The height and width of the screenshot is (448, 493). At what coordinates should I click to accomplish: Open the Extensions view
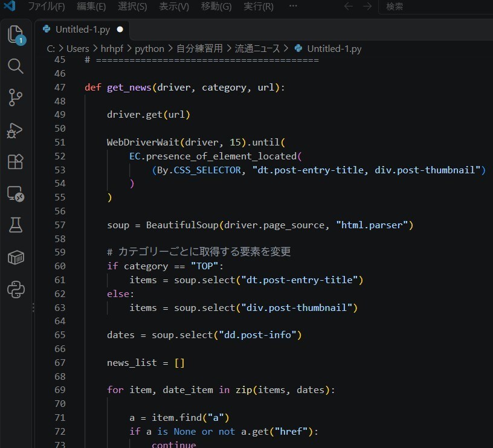(x=16, y=161)
